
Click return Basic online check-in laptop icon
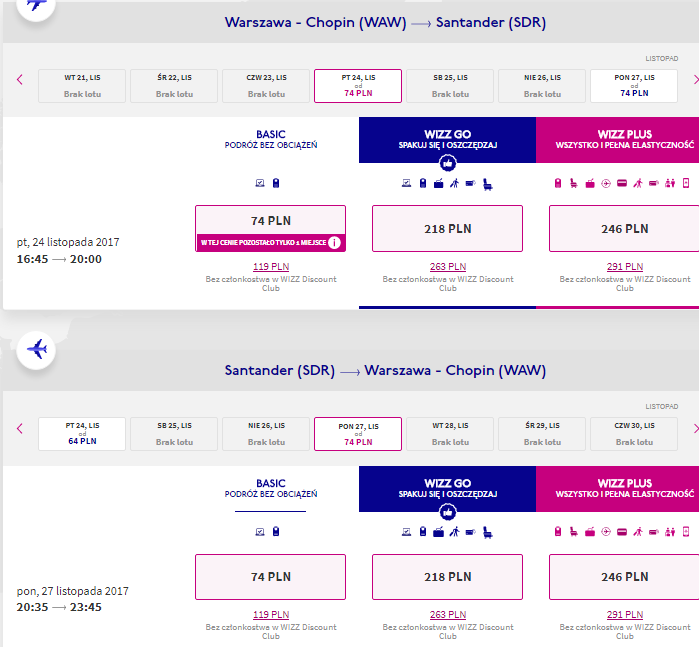(260, 532)
